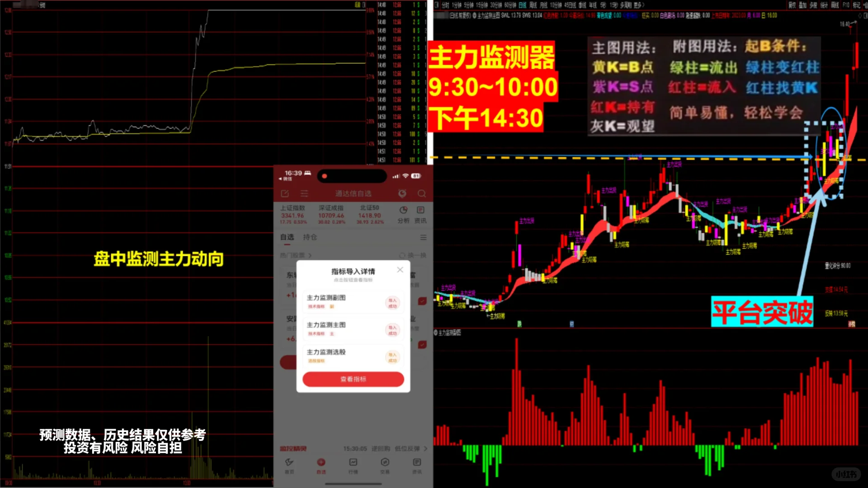Screen dimensions: 868x488
Task: Go to 首页 via bottom navigation icon
Action: pos(290,462)
